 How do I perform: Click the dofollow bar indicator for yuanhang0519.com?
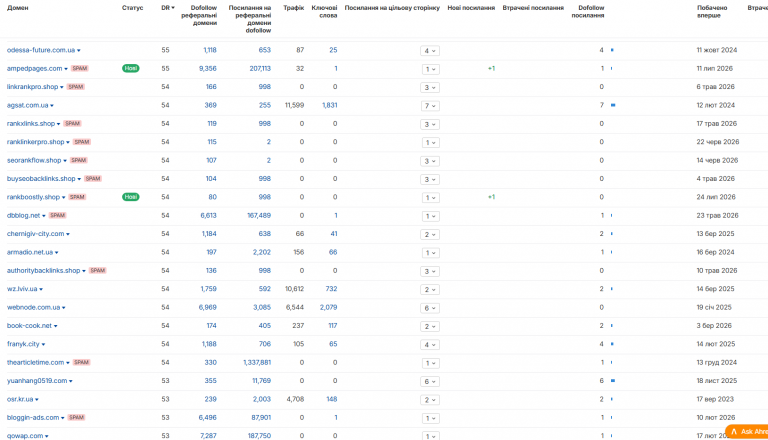[613, 381]
